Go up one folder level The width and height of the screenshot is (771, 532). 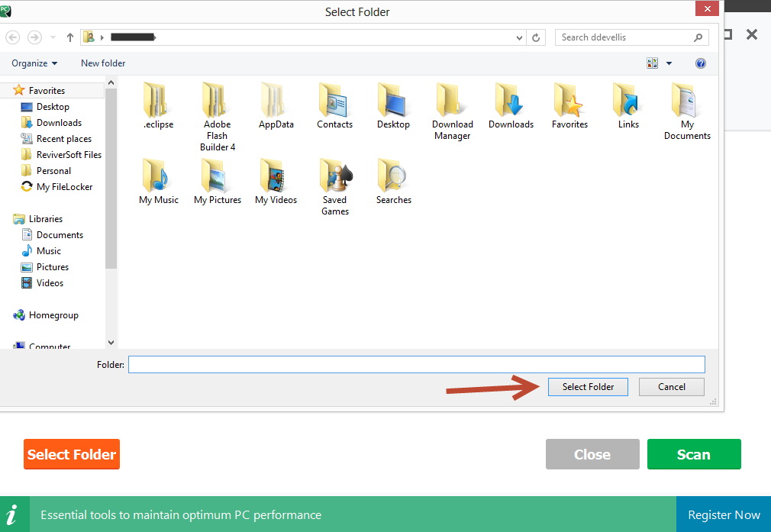pos(69,37)
